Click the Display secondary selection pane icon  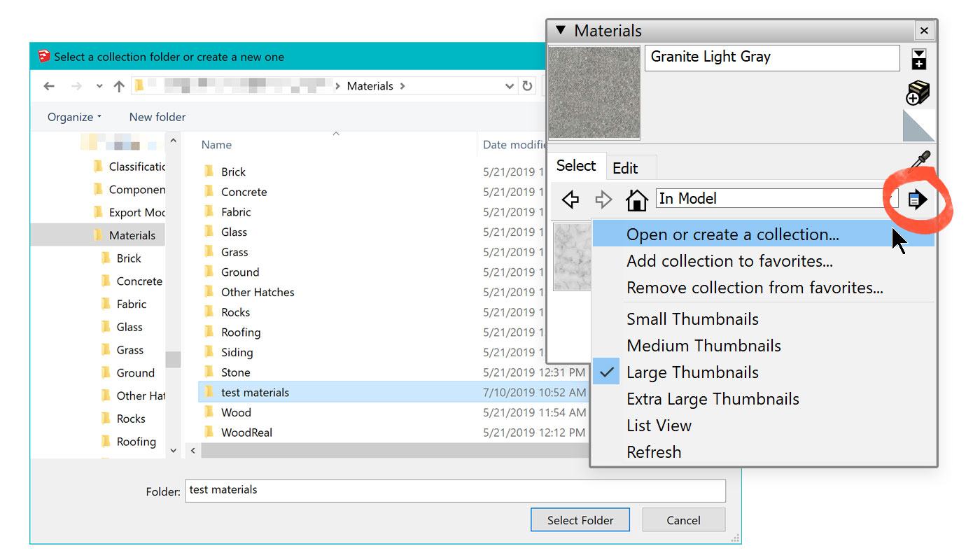[x=918, y=59]
